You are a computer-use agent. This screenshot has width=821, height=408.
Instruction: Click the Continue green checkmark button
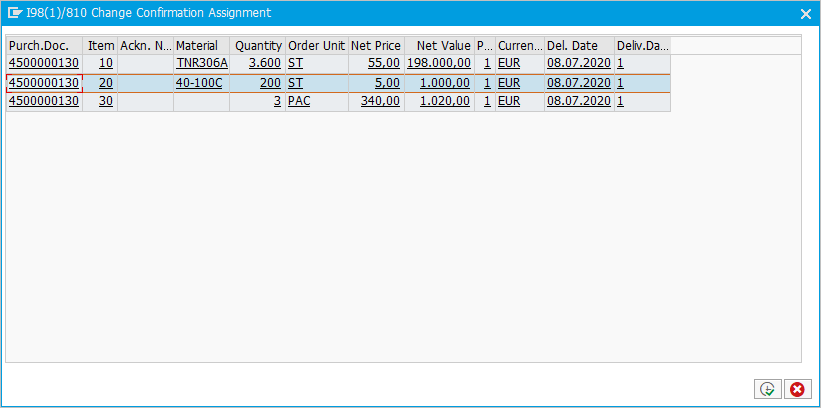click(767, 389)
